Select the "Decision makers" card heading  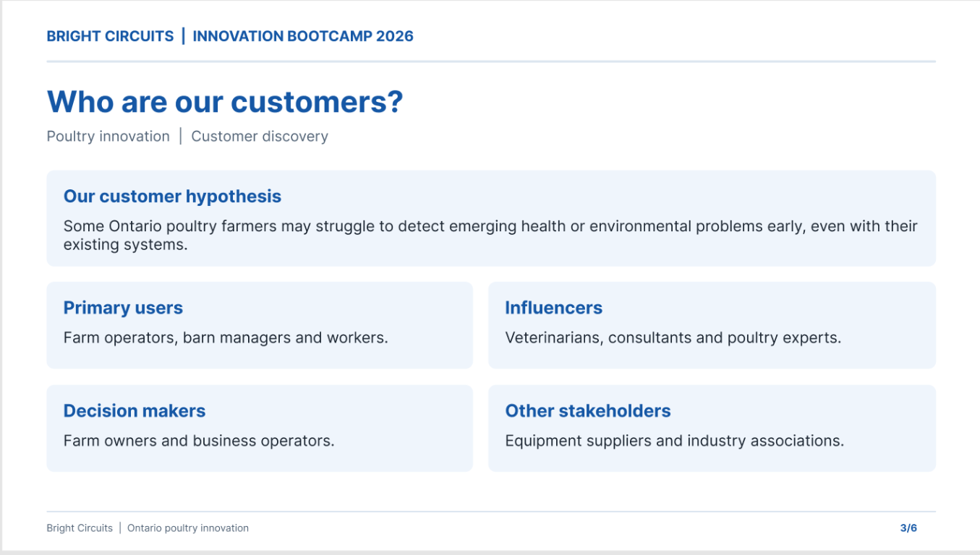pyautogui.click(x=135, y=410)
